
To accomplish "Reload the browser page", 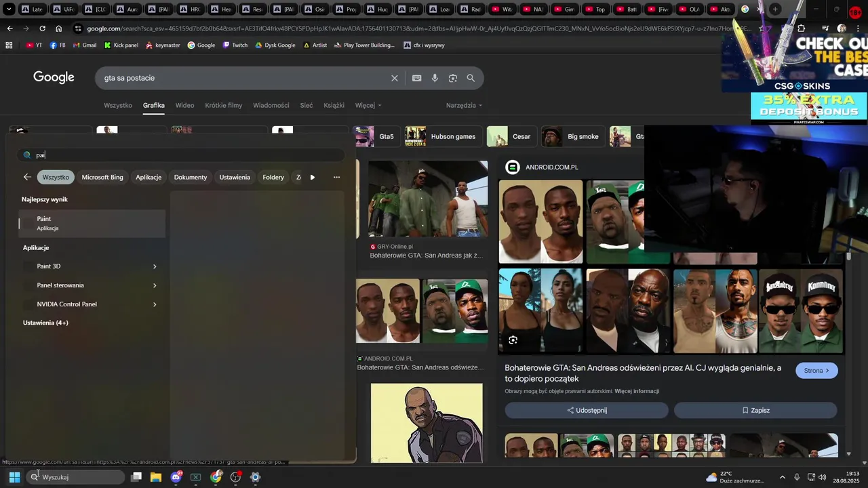I will coord(42,28).
